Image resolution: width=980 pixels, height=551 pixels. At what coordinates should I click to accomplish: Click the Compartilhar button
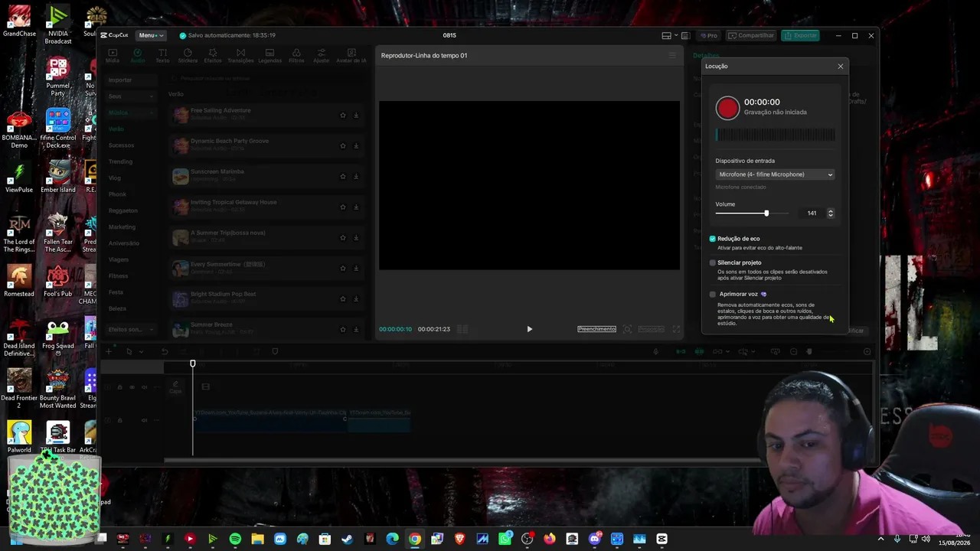point(750,35)
